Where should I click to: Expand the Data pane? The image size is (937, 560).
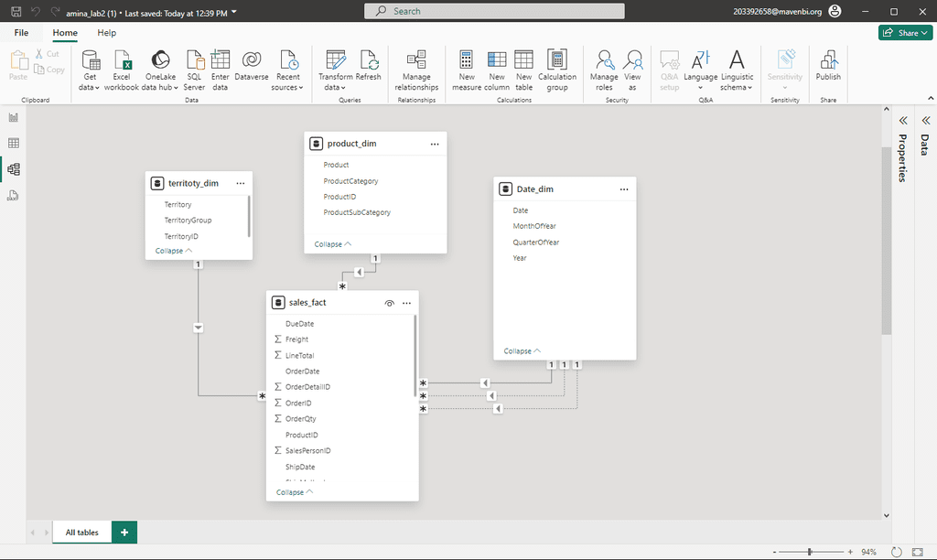click(x=926, y=121)
